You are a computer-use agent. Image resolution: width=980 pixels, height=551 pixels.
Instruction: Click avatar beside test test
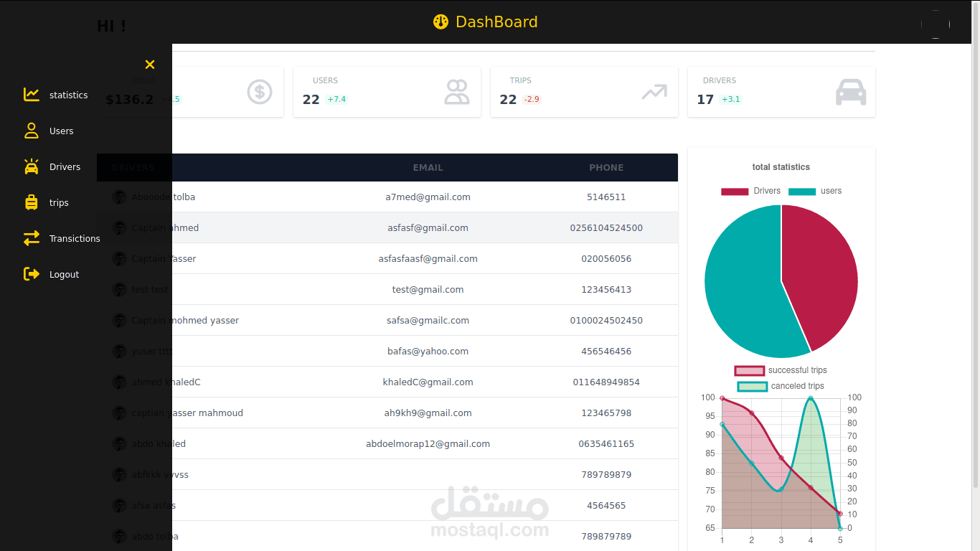click(x=120, y=290)
